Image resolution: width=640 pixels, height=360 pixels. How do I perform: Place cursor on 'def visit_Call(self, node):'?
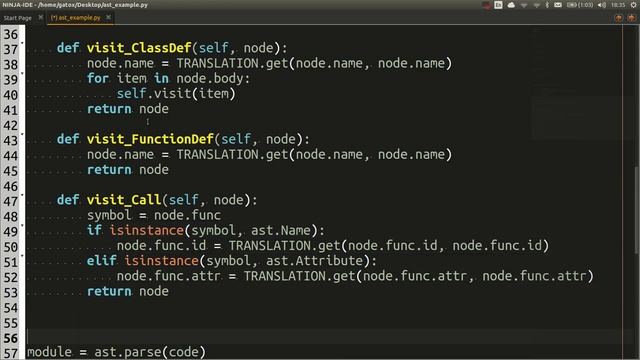click(157, 200)
